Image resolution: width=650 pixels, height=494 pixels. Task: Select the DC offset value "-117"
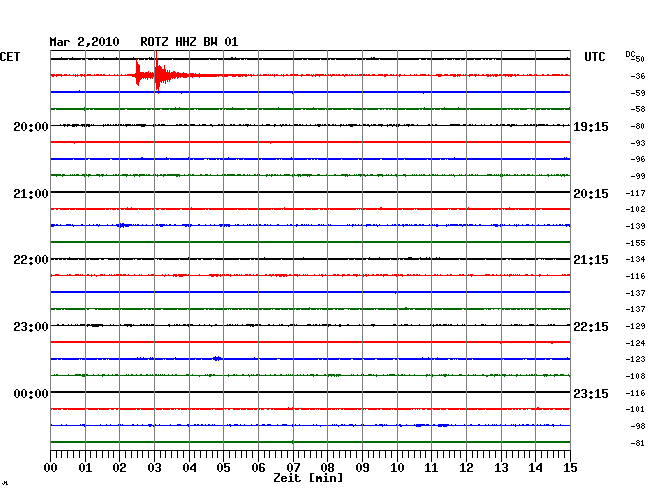(x=635, y=193)
